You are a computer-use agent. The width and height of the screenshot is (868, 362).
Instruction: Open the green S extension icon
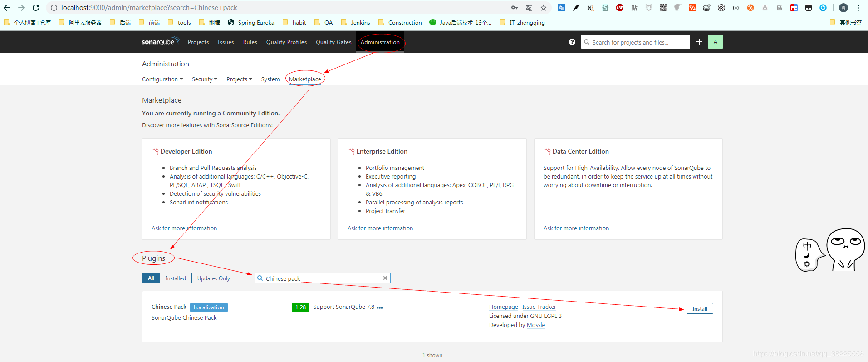[x=605, y=8]
